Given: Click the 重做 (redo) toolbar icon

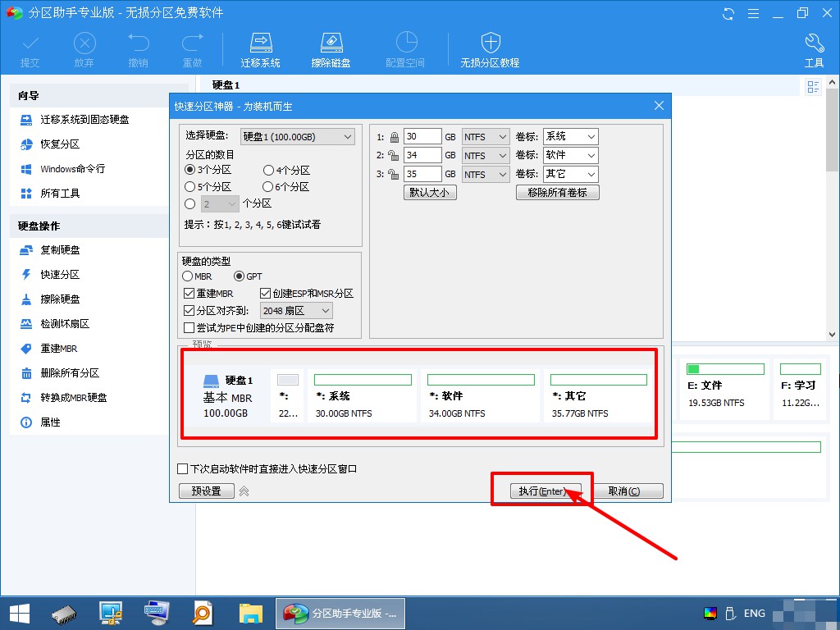Looking at the screenshot, I should pyautogui.click(x=192, y=50).
